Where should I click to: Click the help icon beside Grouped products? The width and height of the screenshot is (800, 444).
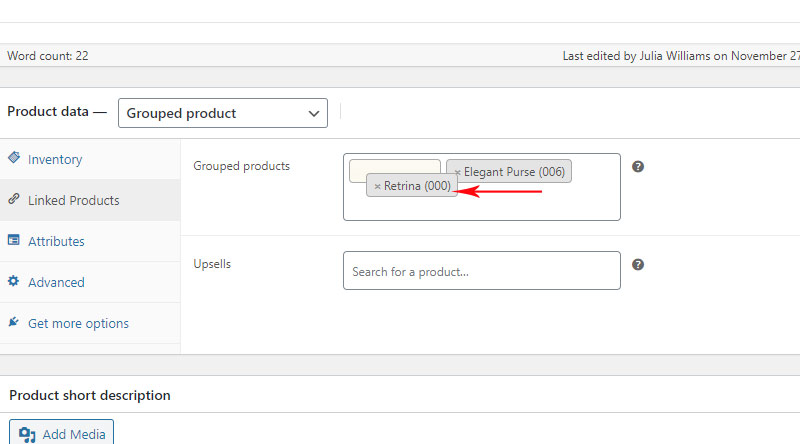coord(638,166)
